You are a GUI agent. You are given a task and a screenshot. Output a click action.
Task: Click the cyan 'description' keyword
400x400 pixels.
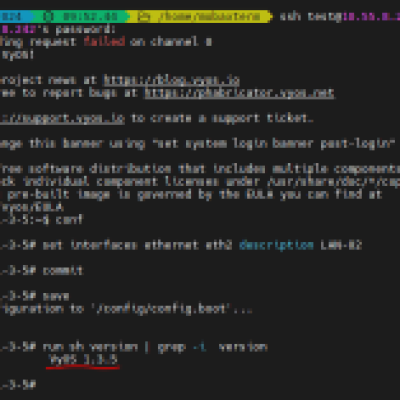pyautogui.click(x=276, y=245)
